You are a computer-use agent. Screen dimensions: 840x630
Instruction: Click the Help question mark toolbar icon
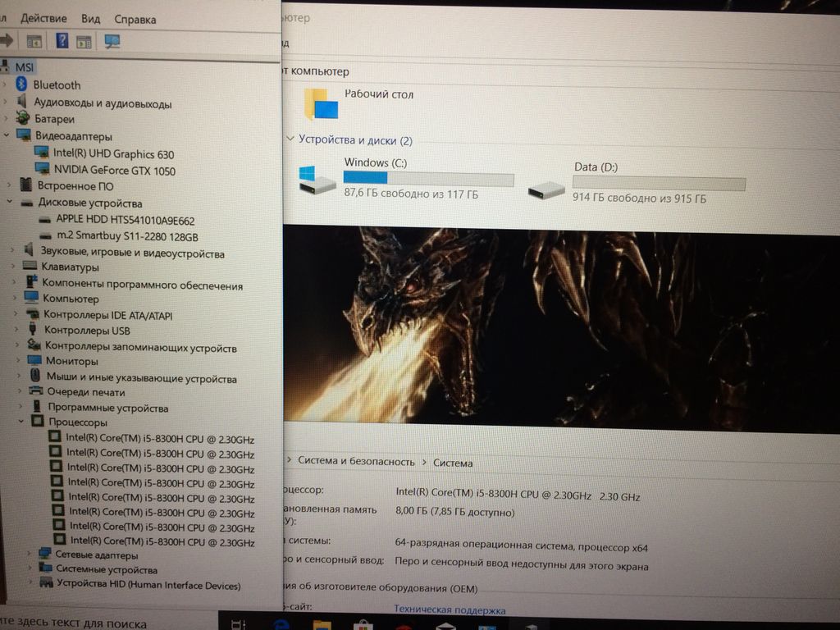tap(62, 40)
